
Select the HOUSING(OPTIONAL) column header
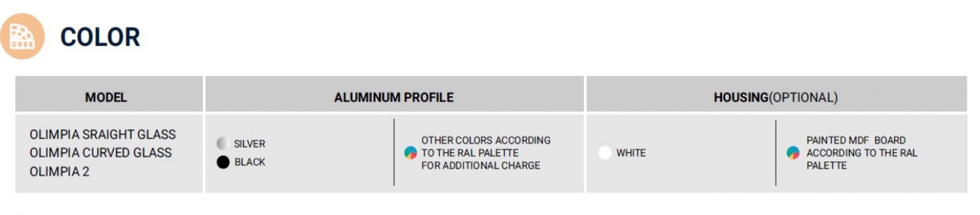coord(775,97)
